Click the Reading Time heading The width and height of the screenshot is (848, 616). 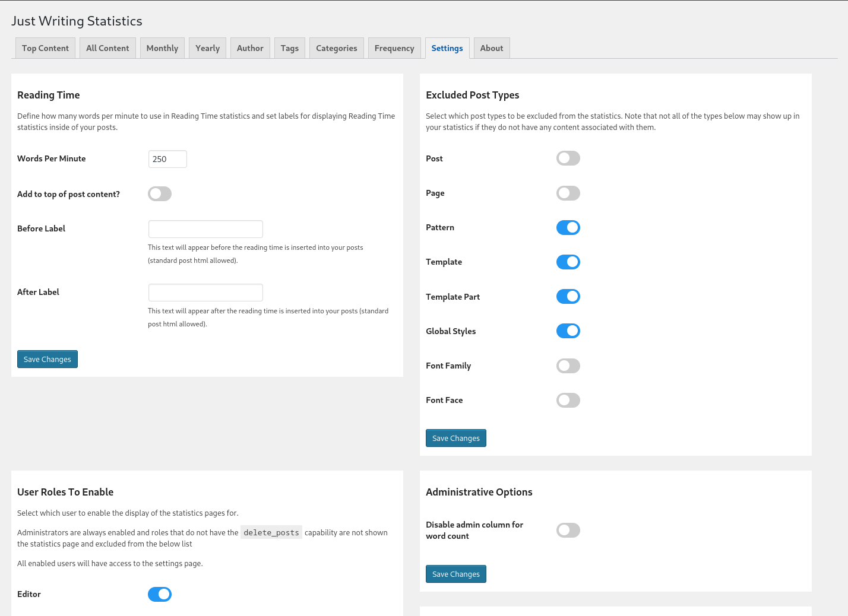click(x=49, y=95)
